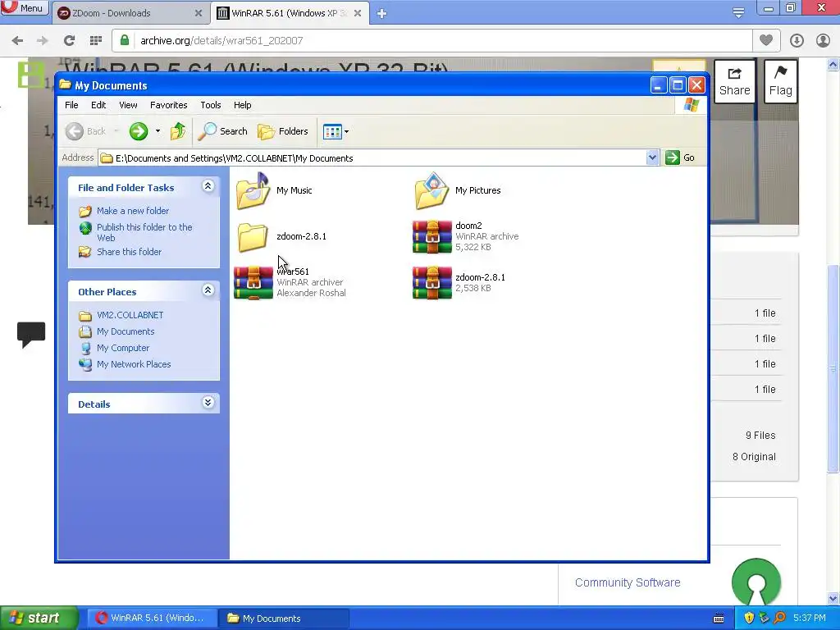The image size is (840, 630).
Task: Click the Share this folder icon
Action: [85, 252]
